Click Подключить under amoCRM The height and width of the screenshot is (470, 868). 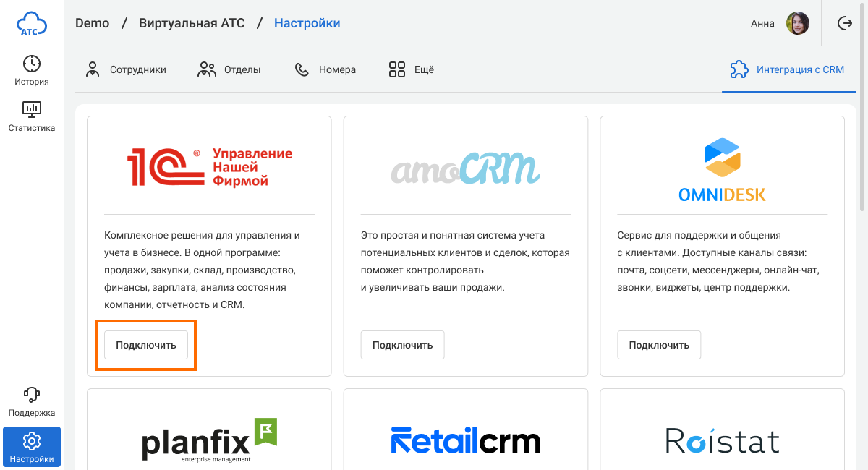(402, 345)
